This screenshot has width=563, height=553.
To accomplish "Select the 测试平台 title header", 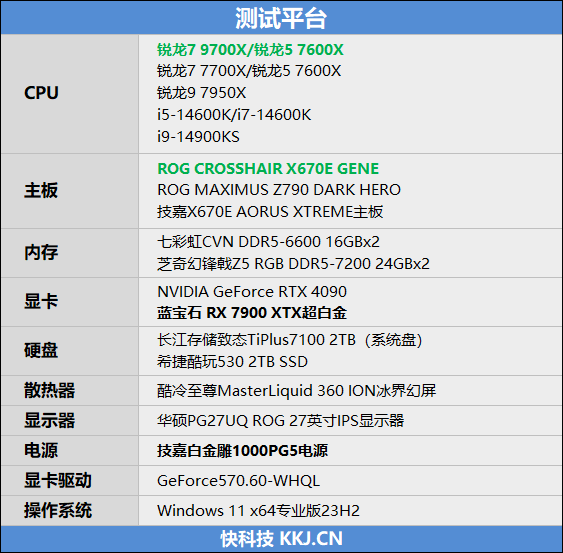I will (x=281, y=18).
